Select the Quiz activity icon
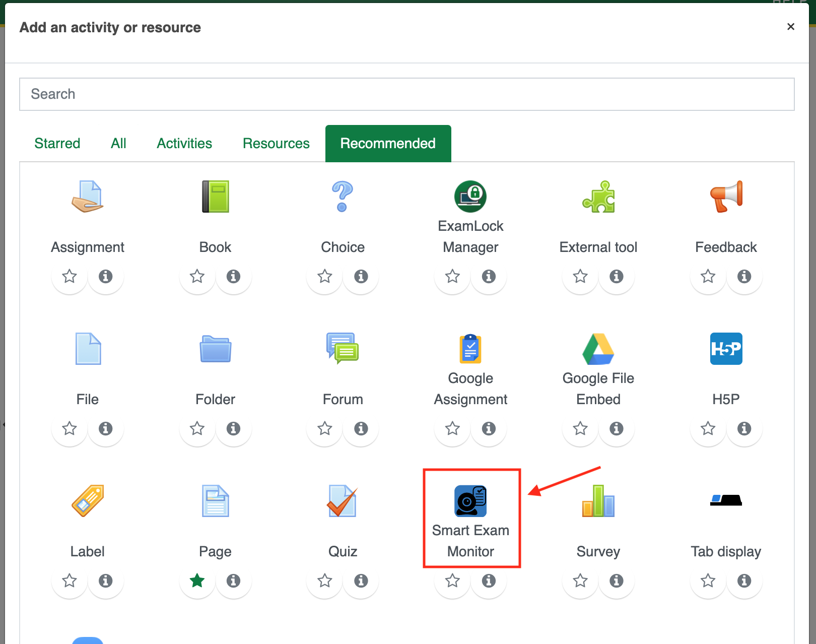The image size is (816, 644). pyautogui.click(x=343, y=501)
